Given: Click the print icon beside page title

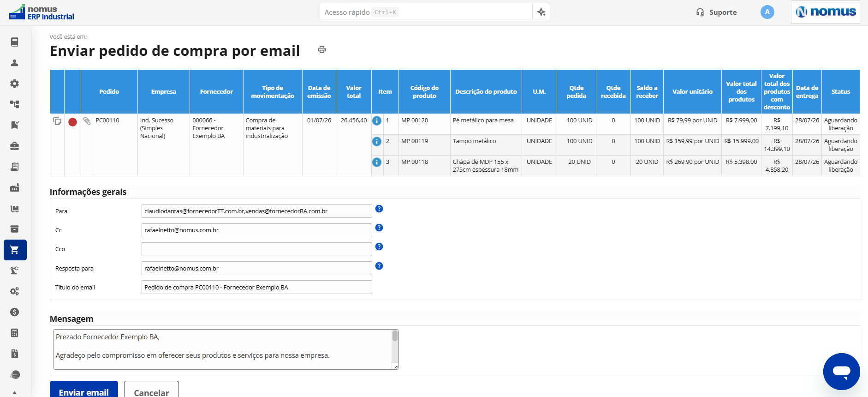Looking at the screenshot, I should point(322,49).
